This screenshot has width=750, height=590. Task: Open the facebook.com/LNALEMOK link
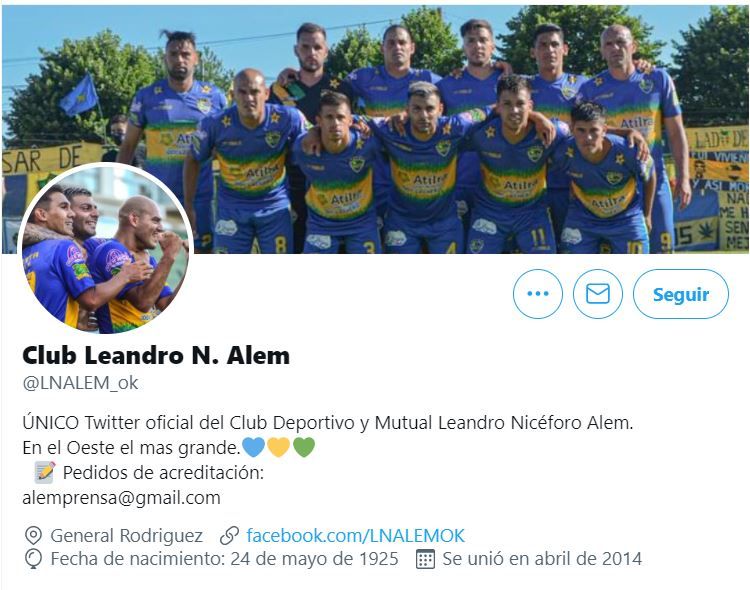pyautogui.click(x=355, y=535)
